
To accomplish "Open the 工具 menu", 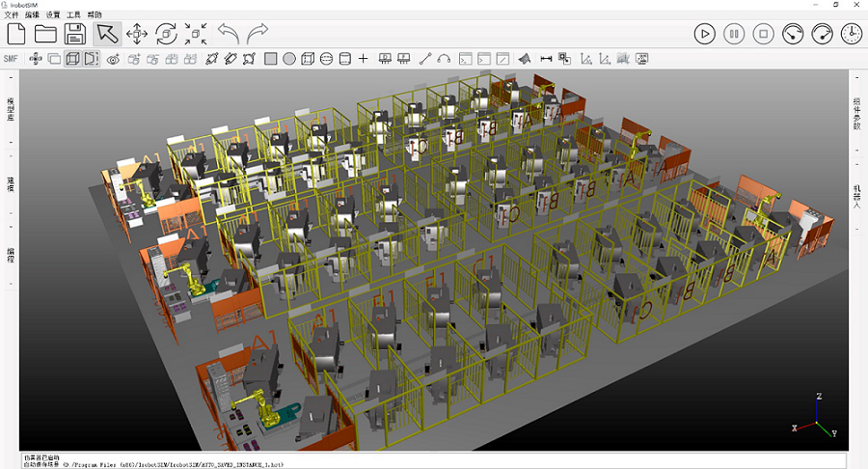I will (x=73, y=15).
